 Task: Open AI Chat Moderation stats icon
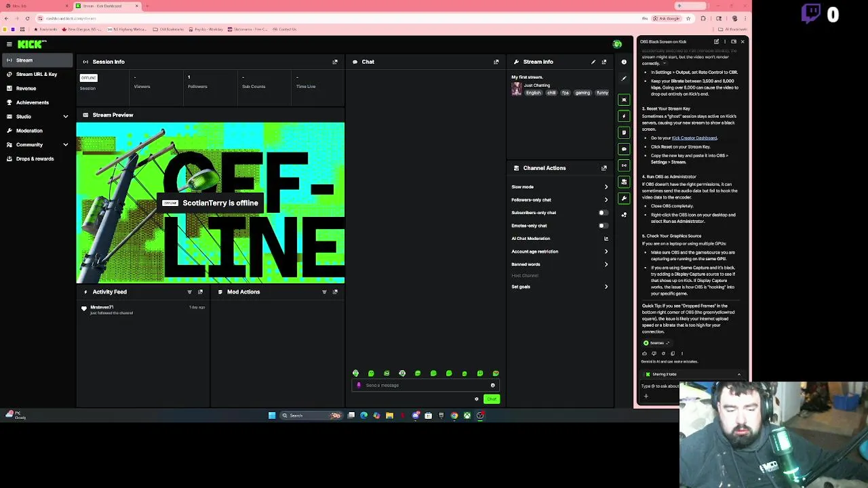point(606,239)
